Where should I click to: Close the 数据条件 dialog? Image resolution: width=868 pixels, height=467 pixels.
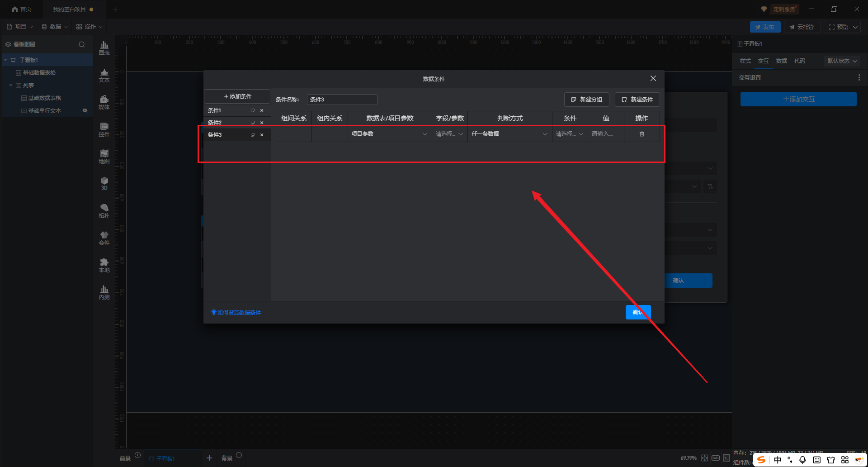click(653, 79)
